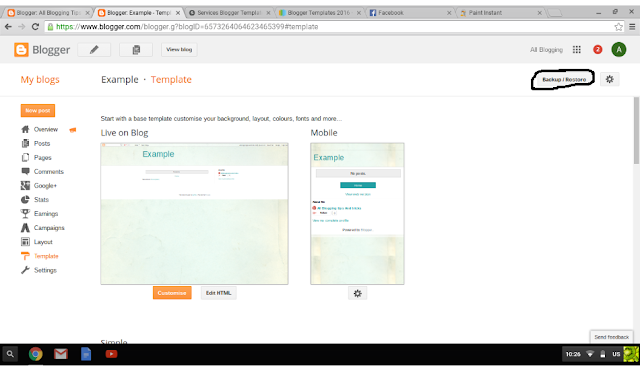Click the page vertical scrollbar
The width and height of the screenshot is (640, 371).
(636, 131)
